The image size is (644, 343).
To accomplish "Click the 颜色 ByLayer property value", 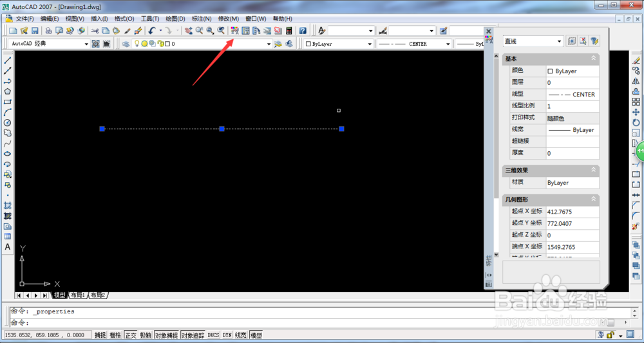I will pos(573,71).
